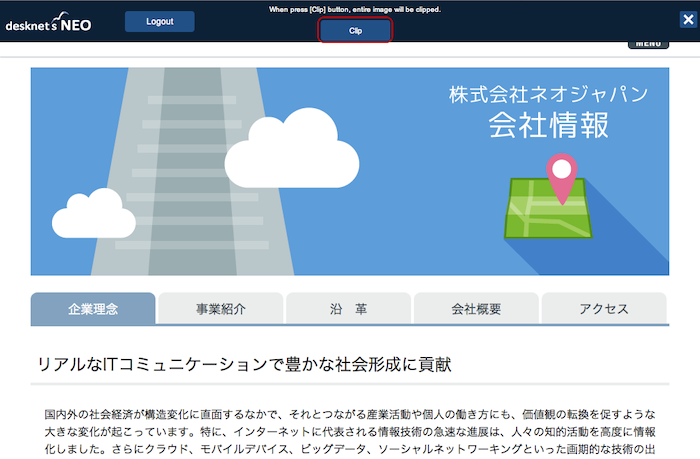Click paragraph starting 国内外の社会経済が

click(x=350, y=431)
